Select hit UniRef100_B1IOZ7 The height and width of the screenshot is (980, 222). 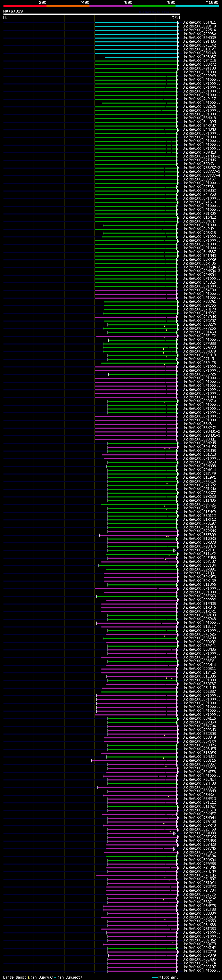click(199, 806)
